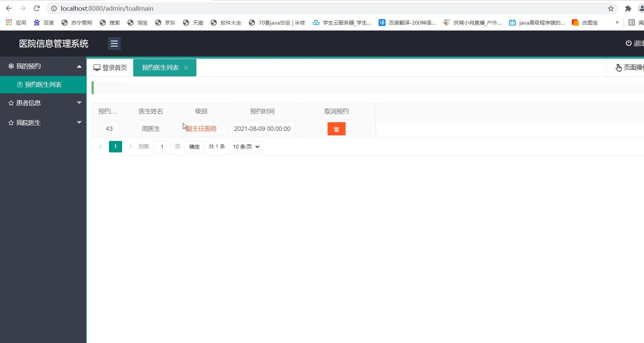Bookmark this page with the star icon
Viewport: 644px width, 343px height.
pos(611,8)
